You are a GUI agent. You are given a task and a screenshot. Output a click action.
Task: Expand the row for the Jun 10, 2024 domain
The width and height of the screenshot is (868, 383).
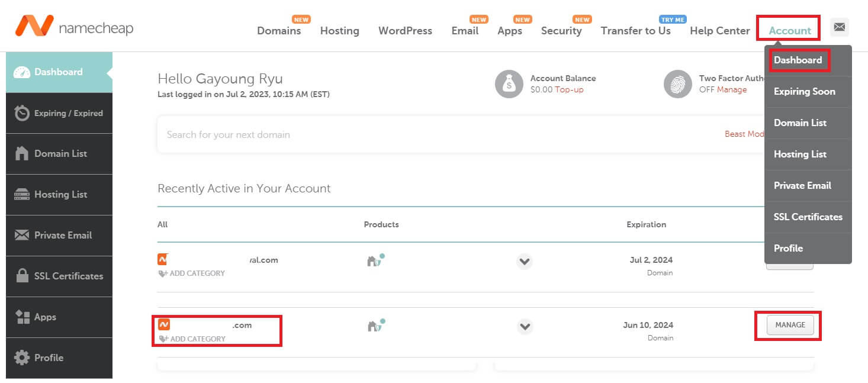coord(525,326)
